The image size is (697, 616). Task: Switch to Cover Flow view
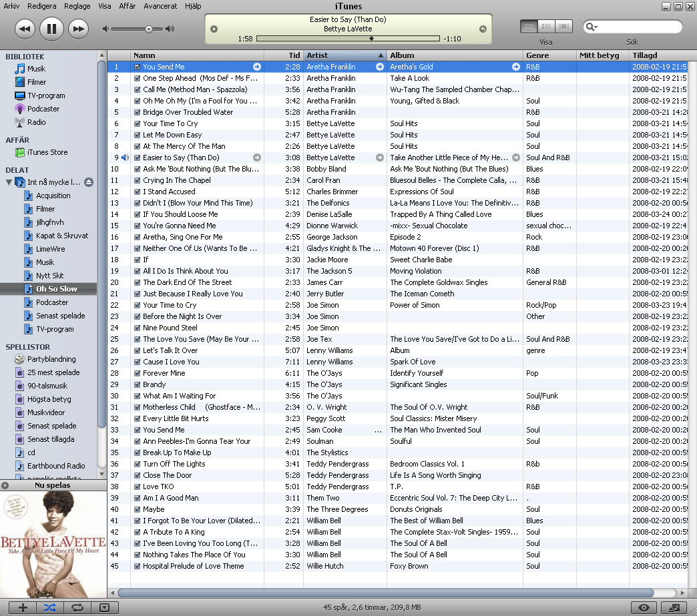[x=563, y=27]
